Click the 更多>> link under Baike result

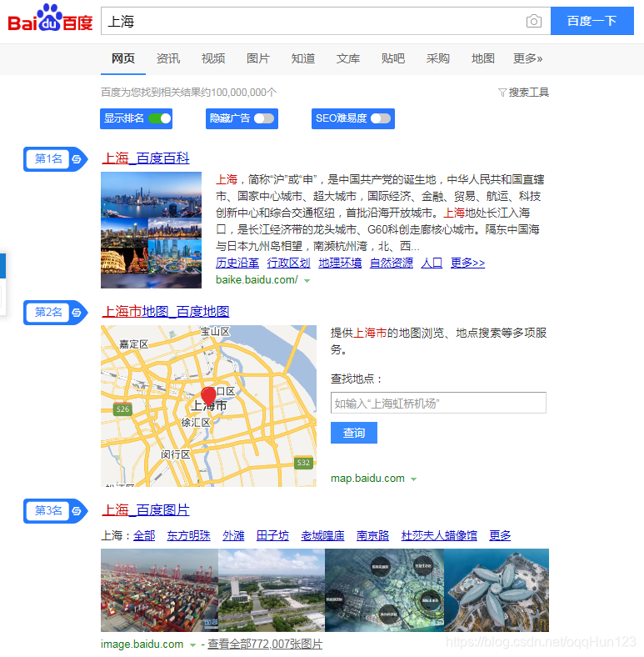tap(467, 263)
